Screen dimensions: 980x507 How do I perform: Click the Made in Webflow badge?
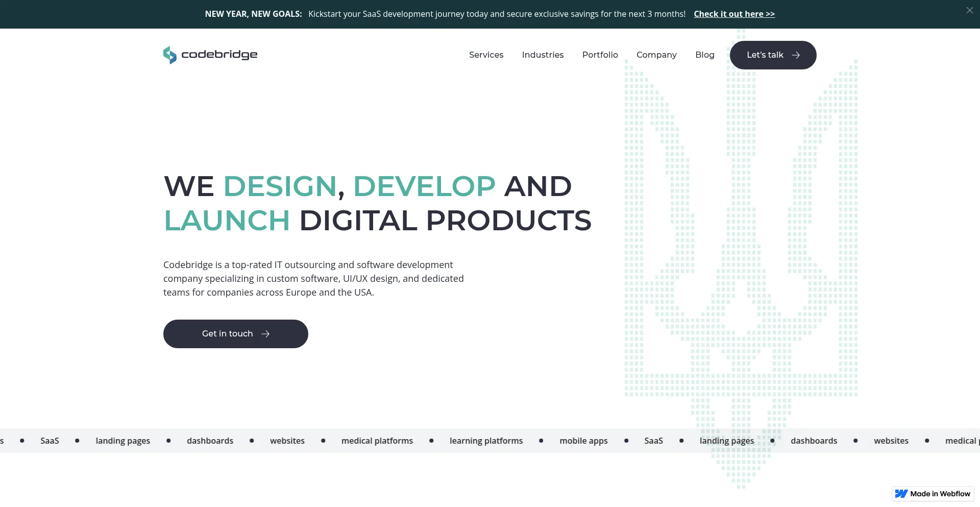click(933, 494)
